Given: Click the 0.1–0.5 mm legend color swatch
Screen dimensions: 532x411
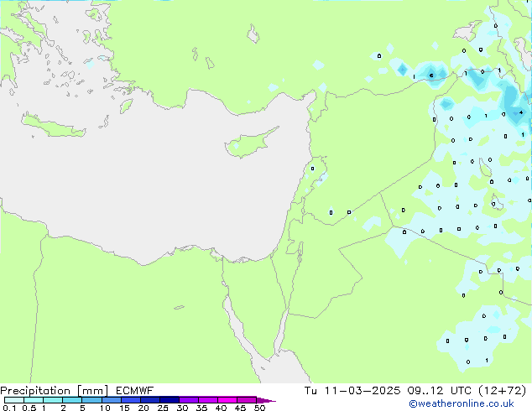Looking at the screenshot, I should [14, 400].
